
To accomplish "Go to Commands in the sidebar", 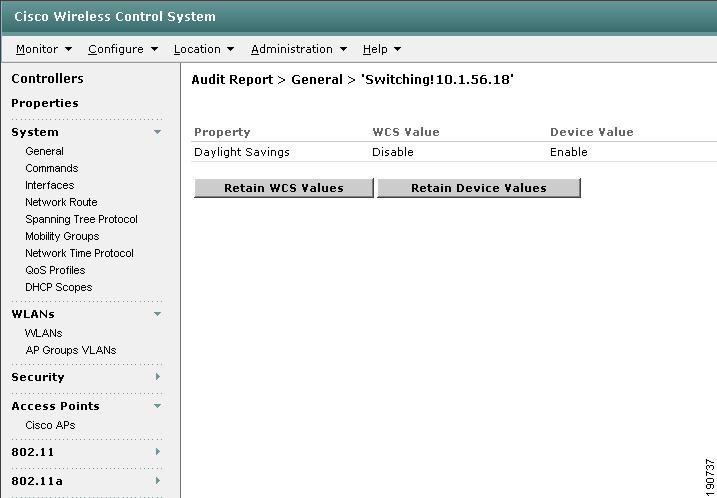I will (x=52, y=168).
